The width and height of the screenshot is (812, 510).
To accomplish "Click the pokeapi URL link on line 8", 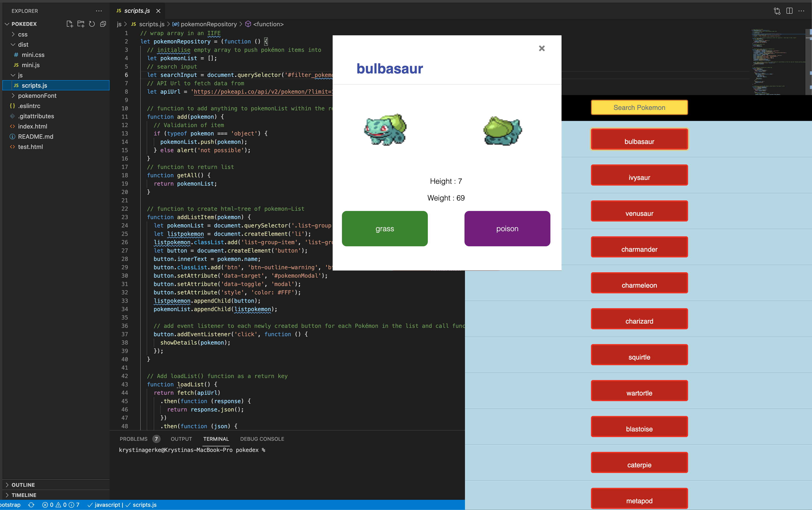I will (263, 92).
